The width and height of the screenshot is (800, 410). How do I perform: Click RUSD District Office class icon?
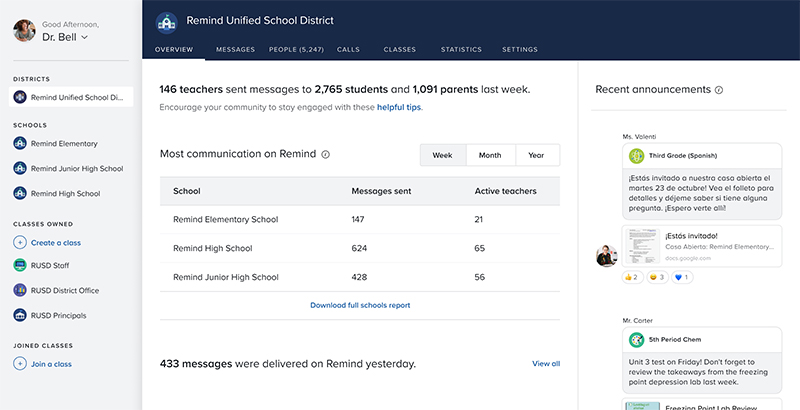[x=20, y=290]
